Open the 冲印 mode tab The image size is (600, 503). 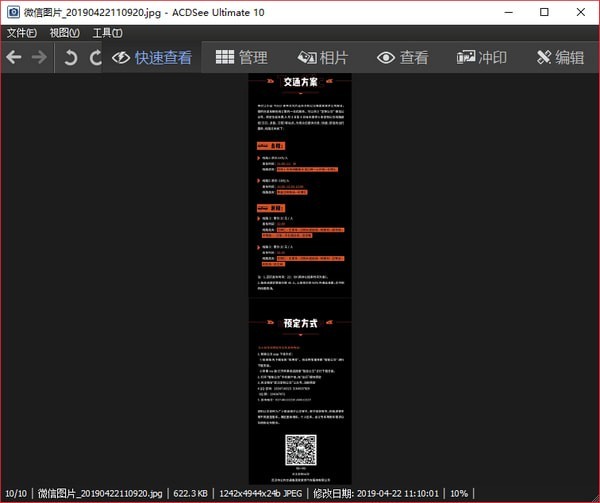tap(482, 57)
